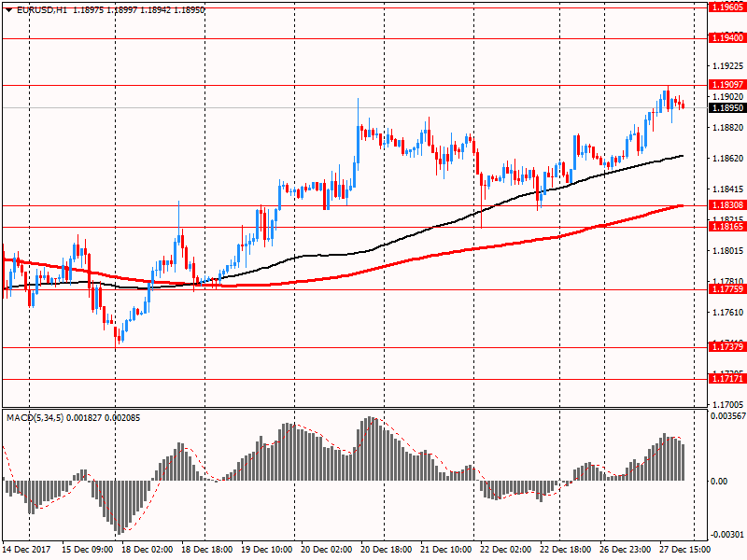Click the chart menu triangle beside EURUSD,H1

click(x=8, y=9)
